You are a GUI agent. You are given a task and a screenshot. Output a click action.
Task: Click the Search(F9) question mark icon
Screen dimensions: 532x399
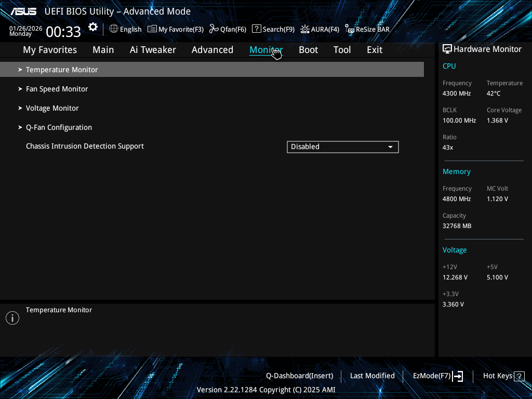click(x=256, y=29)
